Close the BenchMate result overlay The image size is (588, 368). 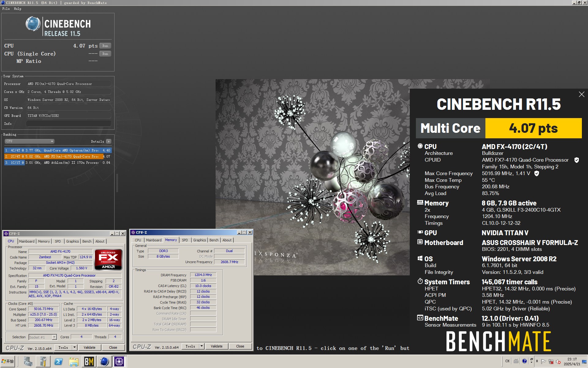[581, 94]
